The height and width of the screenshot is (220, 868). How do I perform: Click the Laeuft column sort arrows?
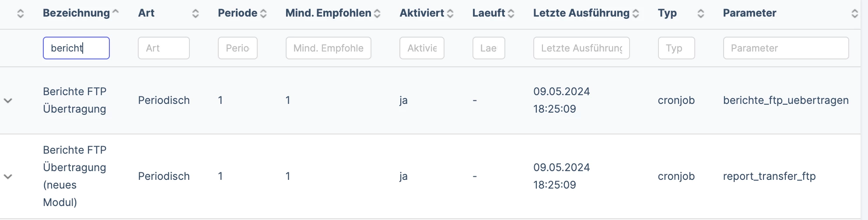click(511, 14)
